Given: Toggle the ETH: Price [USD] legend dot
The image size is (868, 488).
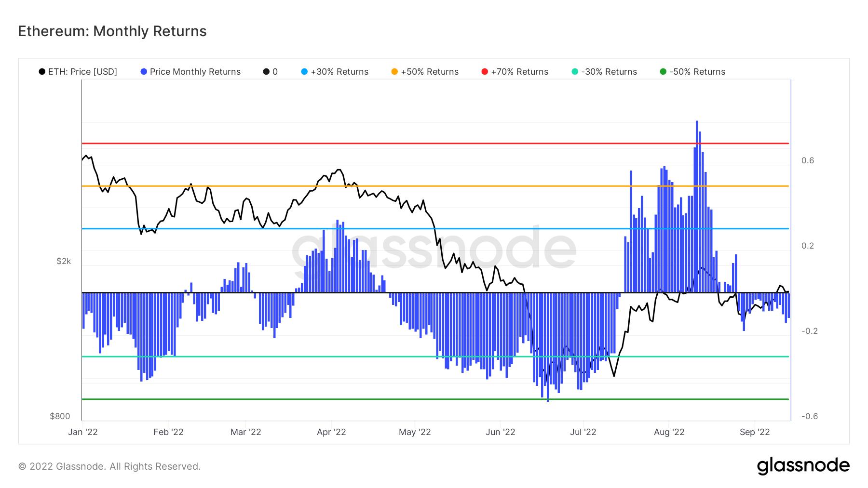Looking at the screenshot, I should coord(42,72).
